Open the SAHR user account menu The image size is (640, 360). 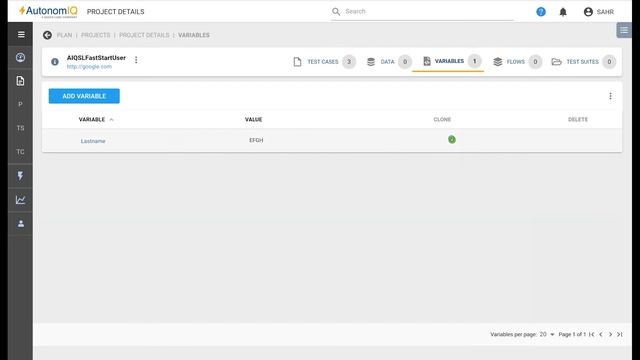tap(599, 12)
